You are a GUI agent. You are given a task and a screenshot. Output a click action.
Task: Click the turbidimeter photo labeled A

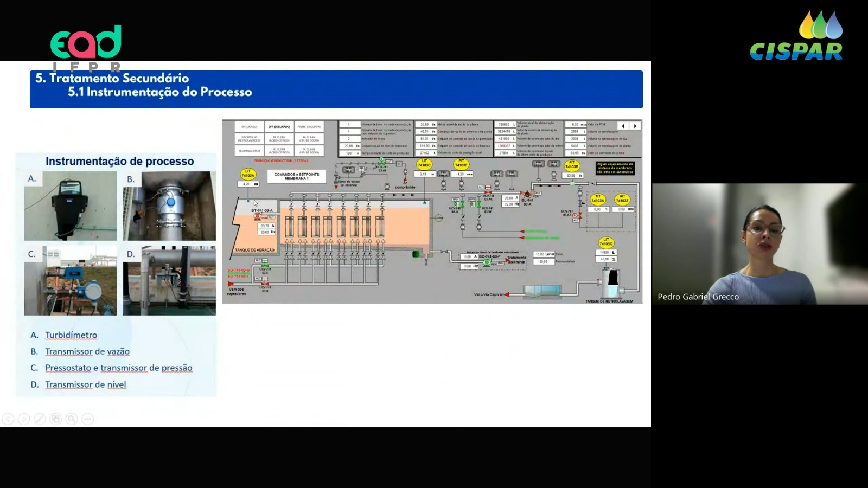point(71,206)
